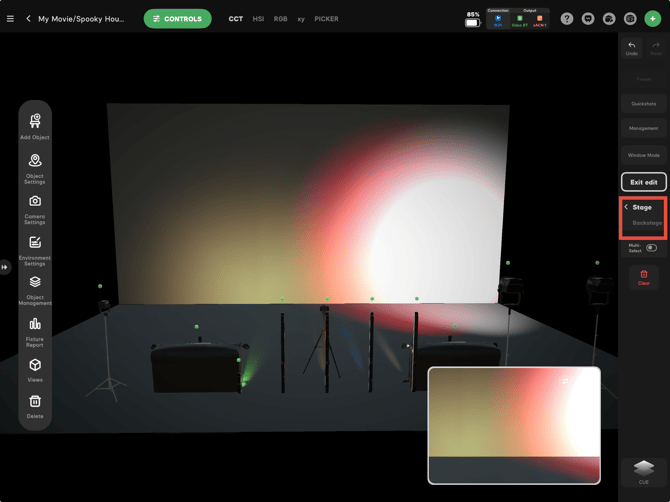Switch to the RGB color mode tab
This screenshot has height=502, width=670.
[x=280, y=19]
